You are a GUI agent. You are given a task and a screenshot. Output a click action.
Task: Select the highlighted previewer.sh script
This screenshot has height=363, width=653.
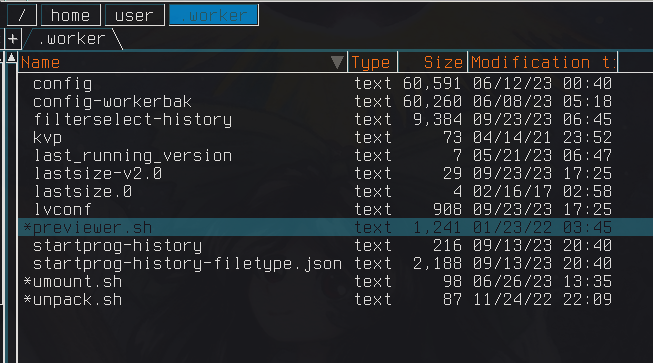(x=335, y=227)
